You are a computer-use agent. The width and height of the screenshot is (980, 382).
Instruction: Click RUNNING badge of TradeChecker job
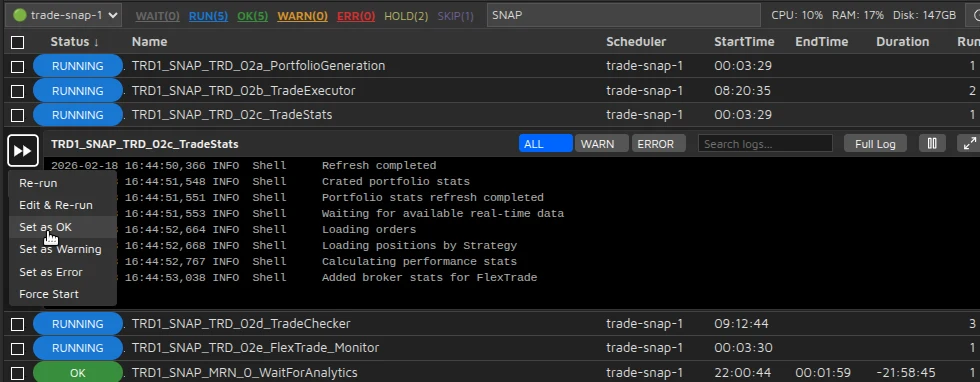pyautogui.click(x=78, y=324)
